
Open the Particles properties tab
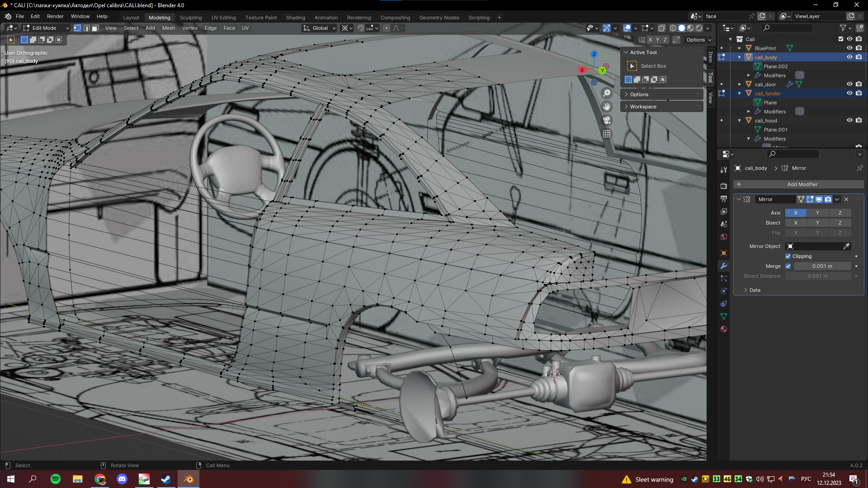point(724,278)
